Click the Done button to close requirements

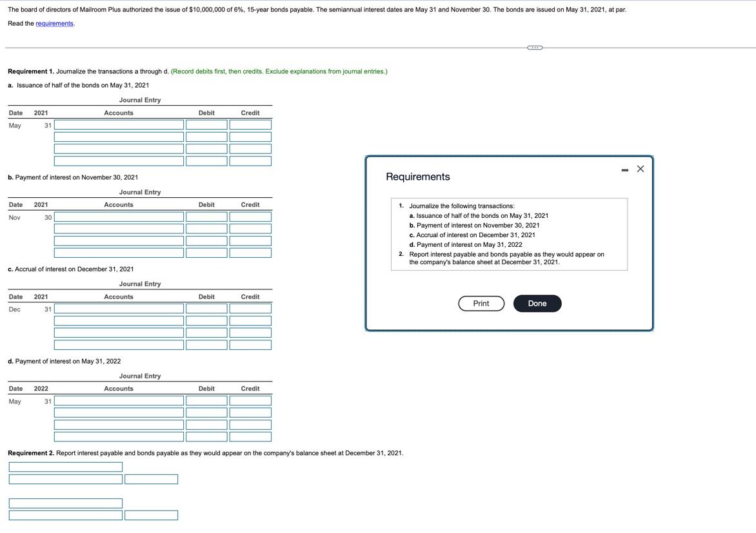(537, 303)
